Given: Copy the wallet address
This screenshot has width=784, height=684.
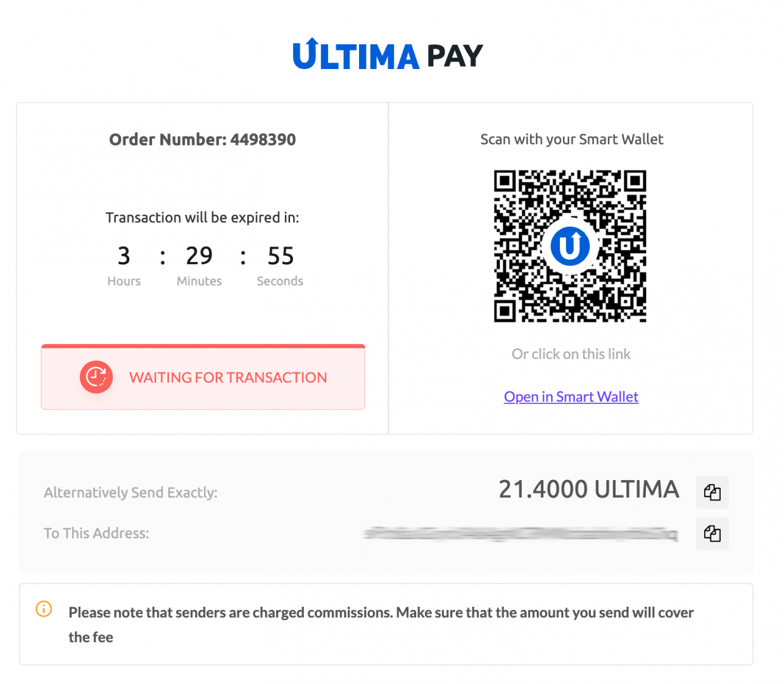Looking at the screenshot, I should pyautogui.click(x=712, y=533).
